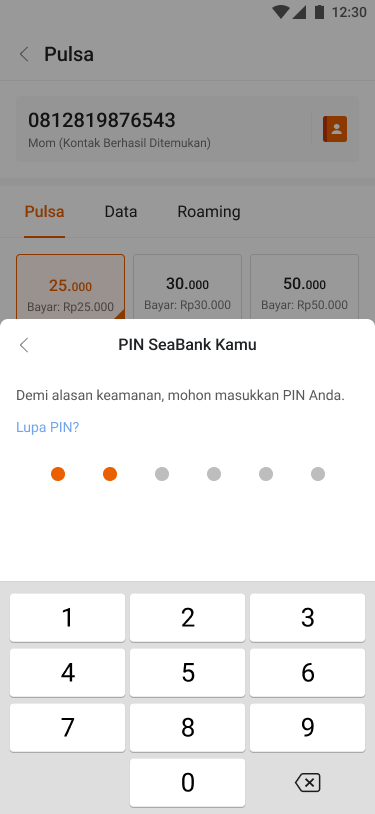Tap keypad digit 0
The image size is (375, 814).
(188, 783)
